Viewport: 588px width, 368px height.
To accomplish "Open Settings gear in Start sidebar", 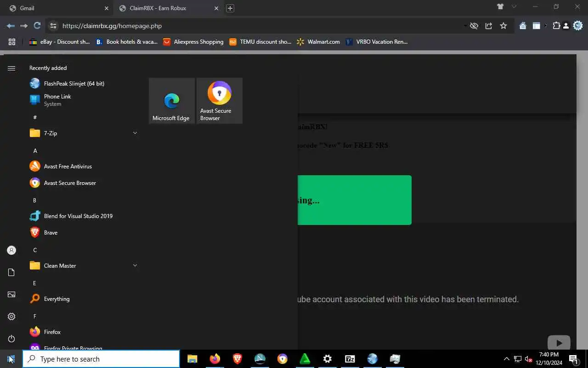I will tap(11, 316).
